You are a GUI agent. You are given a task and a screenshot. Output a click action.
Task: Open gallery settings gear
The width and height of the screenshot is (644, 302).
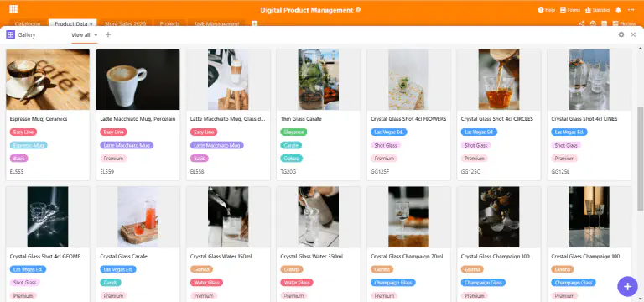[x=621, y=35]
